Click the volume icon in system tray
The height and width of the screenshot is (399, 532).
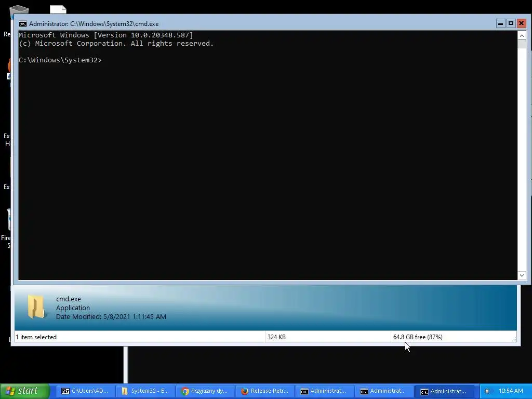coord(487,391)
